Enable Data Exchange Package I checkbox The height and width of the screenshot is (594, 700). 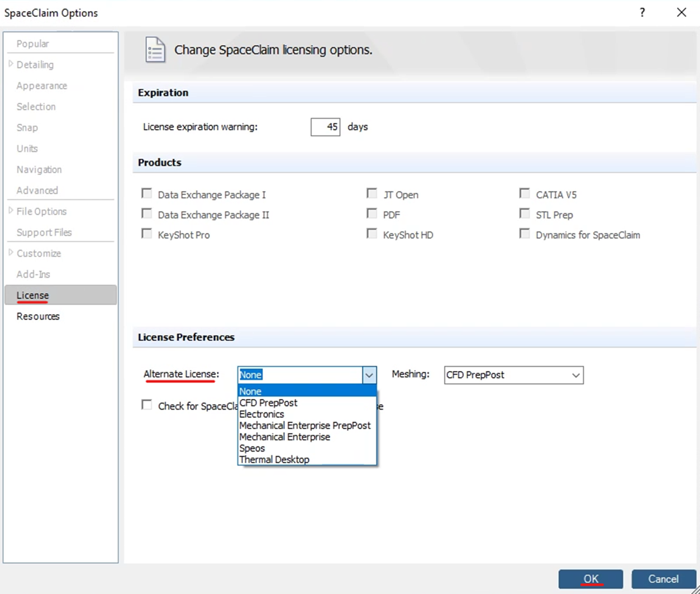pos(147,194)
